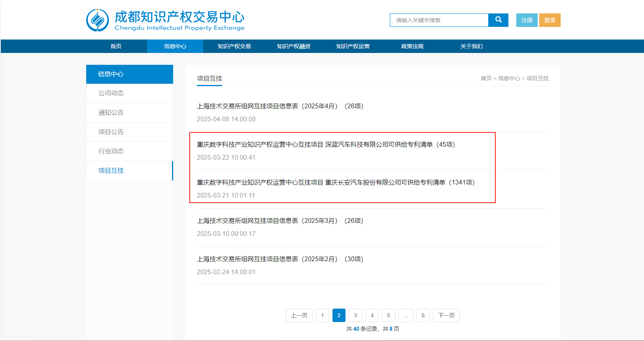
Task: Click 首页 in the breadcrumb
Action: [486, 78]
